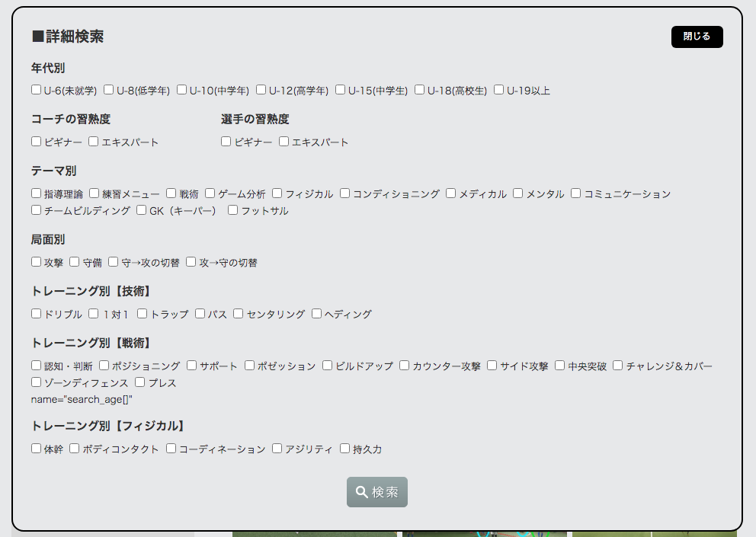Check the 体幹 physical checkbox
This screenshot has width=756, height=537.
point(36,449)
